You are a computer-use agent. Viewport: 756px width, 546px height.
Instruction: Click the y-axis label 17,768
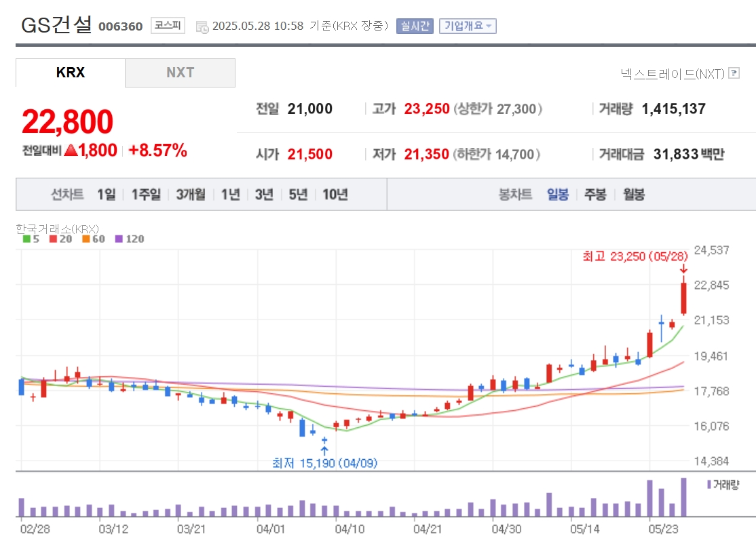coord(712,391)
